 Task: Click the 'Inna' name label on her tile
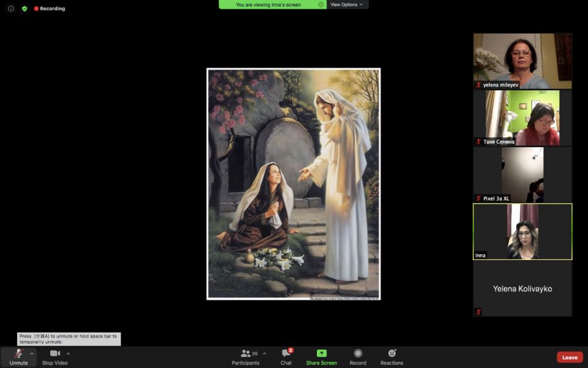click(480, 256)
